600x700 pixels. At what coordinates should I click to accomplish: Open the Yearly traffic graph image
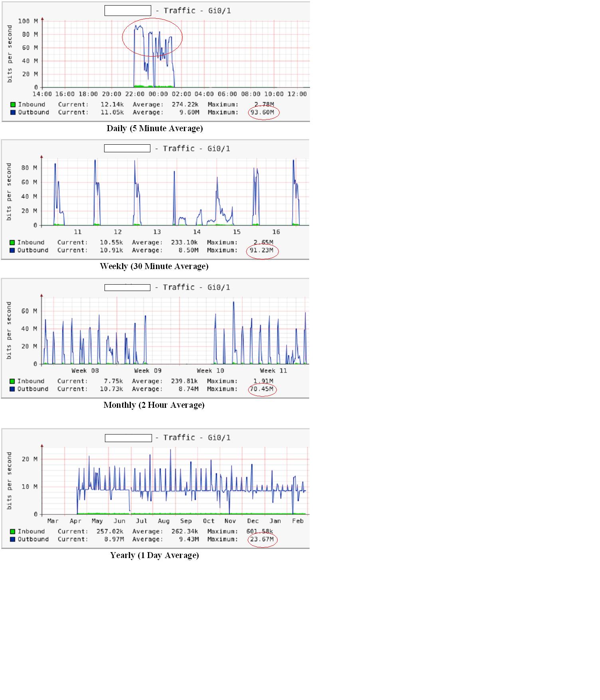click(x=156, y=488)
